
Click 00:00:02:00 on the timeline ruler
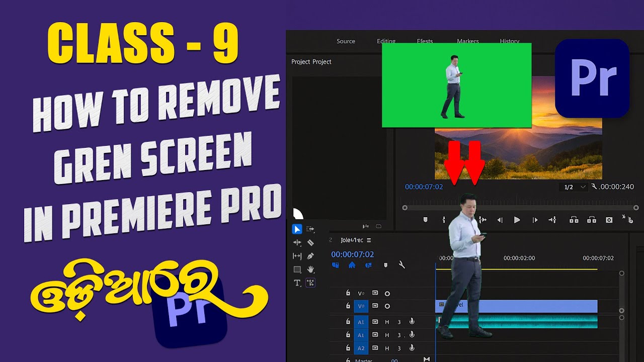tap(519, 258)
